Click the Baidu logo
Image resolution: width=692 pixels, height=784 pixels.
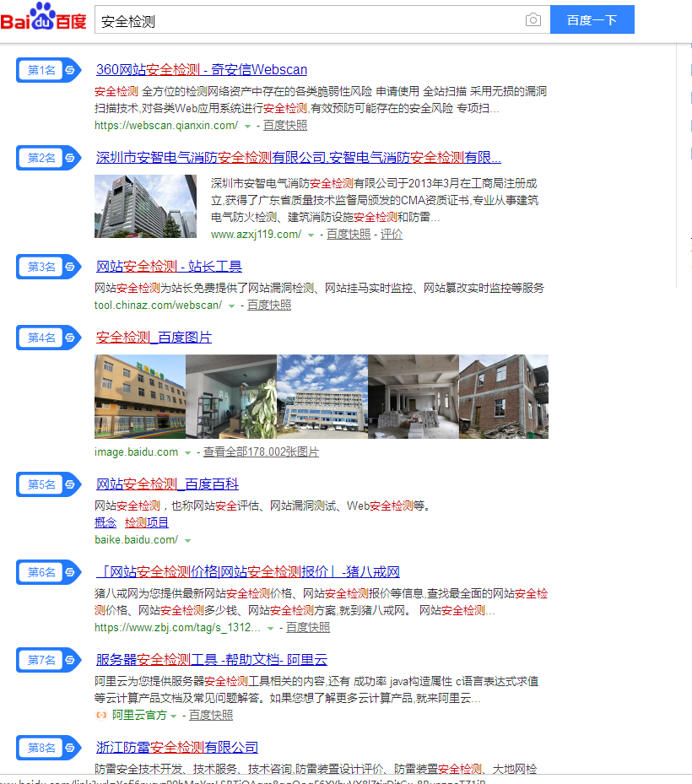point(44,17)
